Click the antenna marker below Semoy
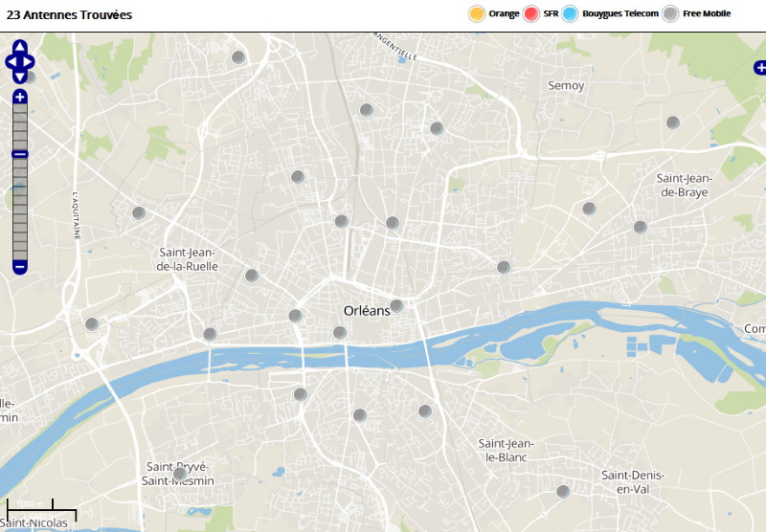The height and width of the screenshot is (532, 766). pos(673,122)
